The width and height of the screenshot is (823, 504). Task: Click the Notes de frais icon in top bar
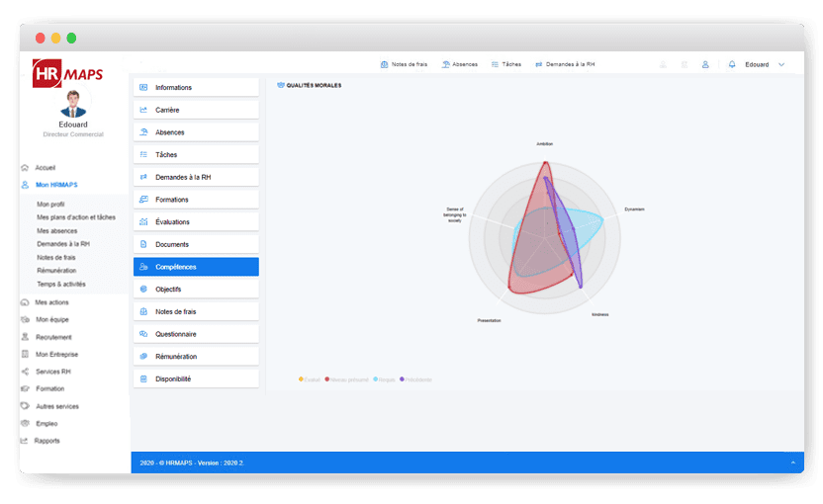(x=385, y=64)
